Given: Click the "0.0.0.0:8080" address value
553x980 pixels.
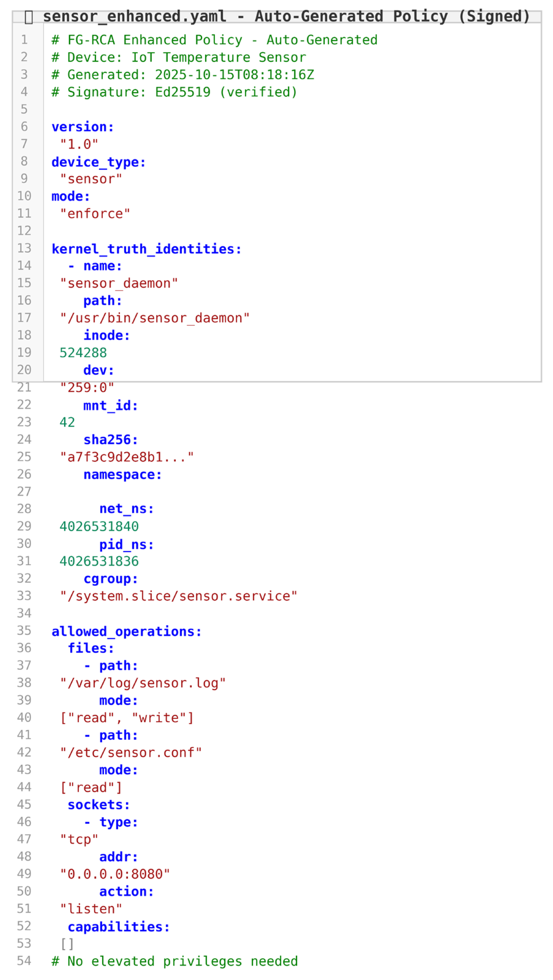Looking at the screenshot, I should coord(115,874).
